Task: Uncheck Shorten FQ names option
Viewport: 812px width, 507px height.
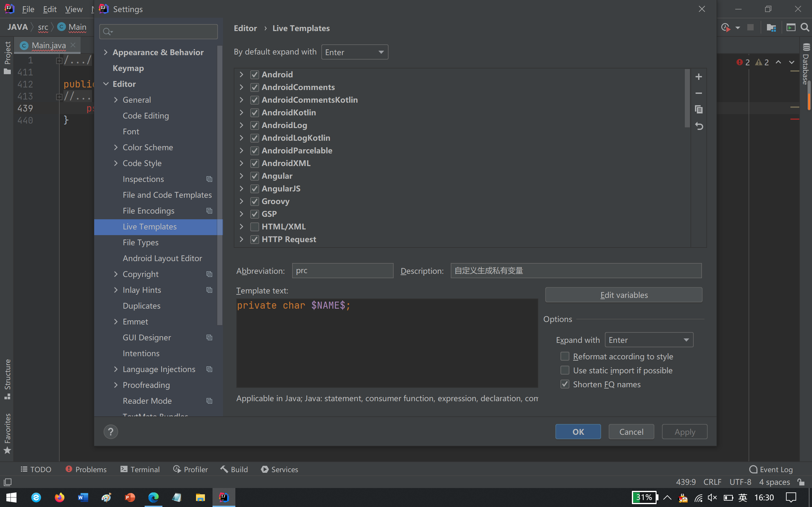Action: point(565,384)
